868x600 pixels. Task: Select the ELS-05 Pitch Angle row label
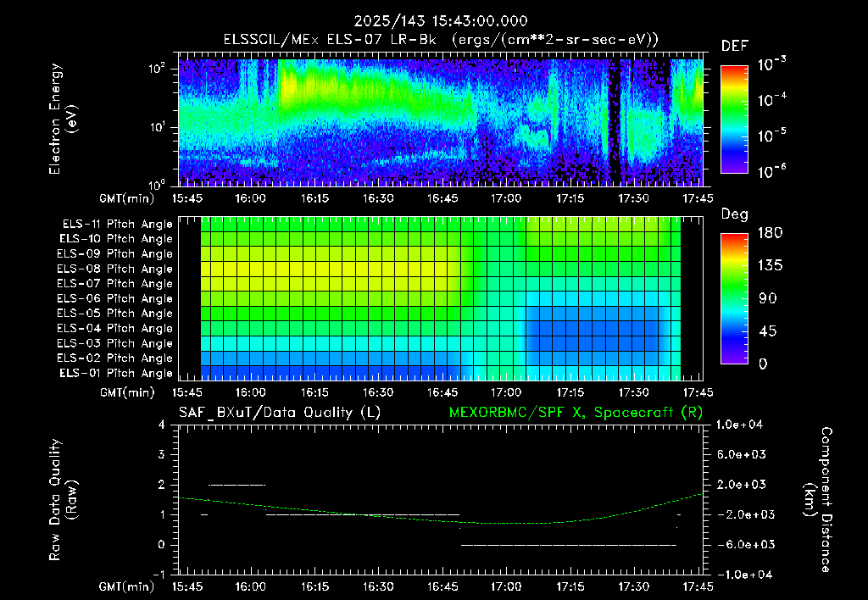(115, 314)
